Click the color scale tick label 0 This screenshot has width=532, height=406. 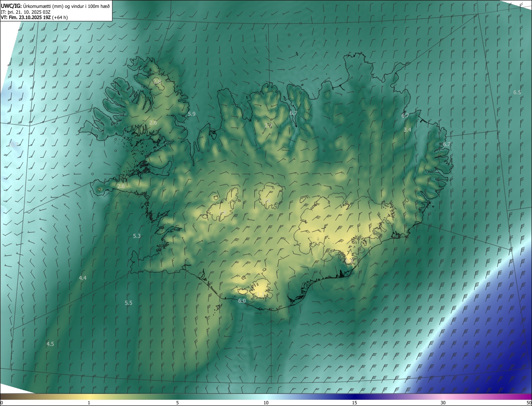click(2, 403)
